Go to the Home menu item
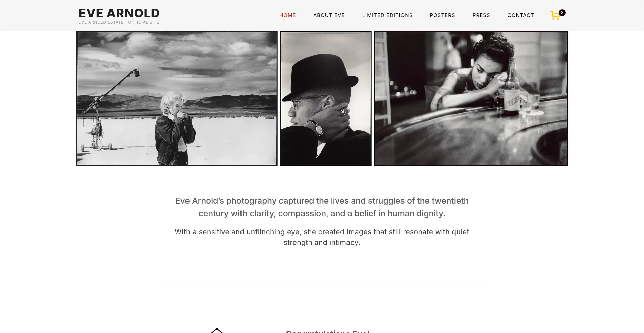 click(287, 15)
